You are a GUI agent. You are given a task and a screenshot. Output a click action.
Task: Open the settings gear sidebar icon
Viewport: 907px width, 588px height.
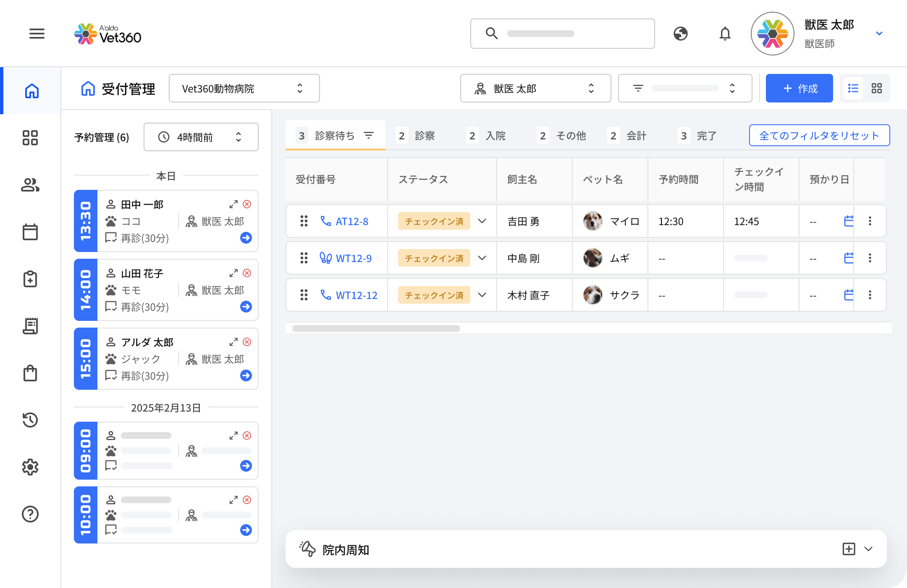(30, 467)
